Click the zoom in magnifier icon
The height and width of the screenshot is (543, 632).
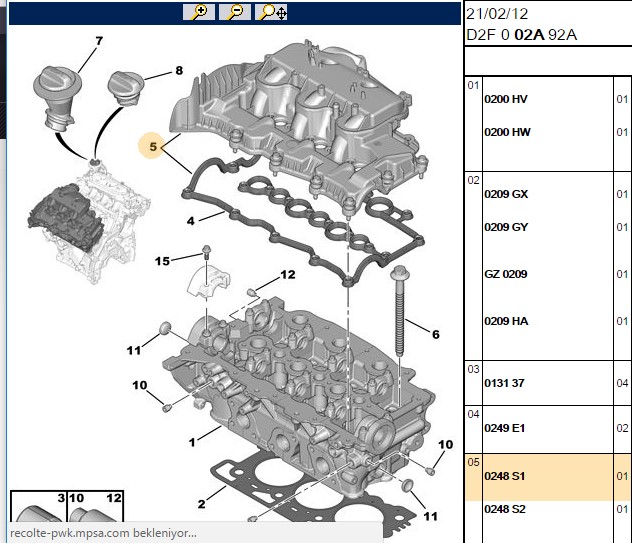[199, 12]
